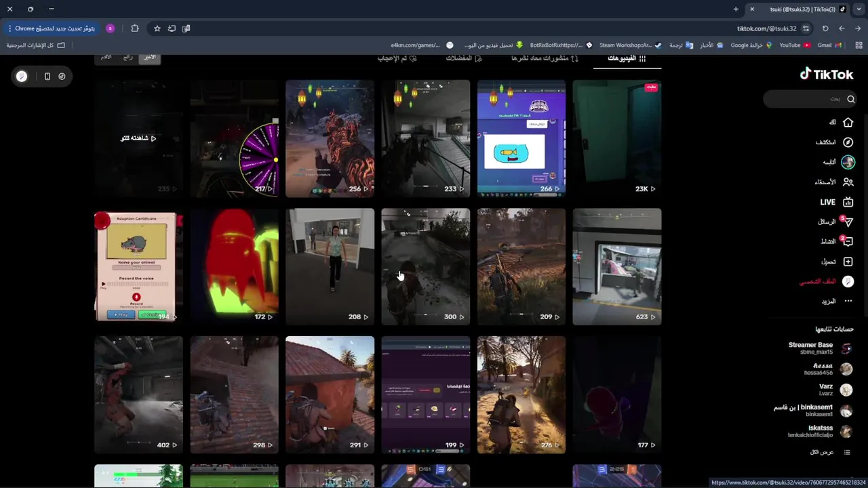Open the video with 177 views
868x488 pixels.
click(x=616, y=394)
